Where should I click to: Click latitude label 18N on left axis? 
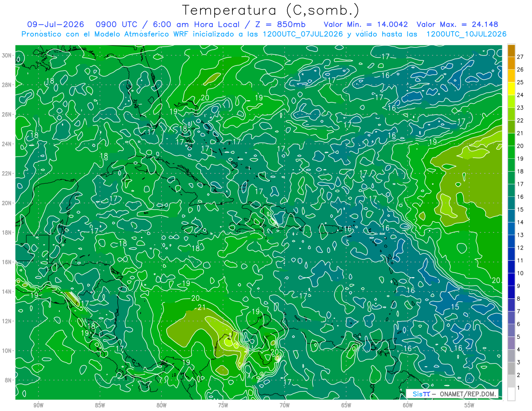(x=7, y=232)
